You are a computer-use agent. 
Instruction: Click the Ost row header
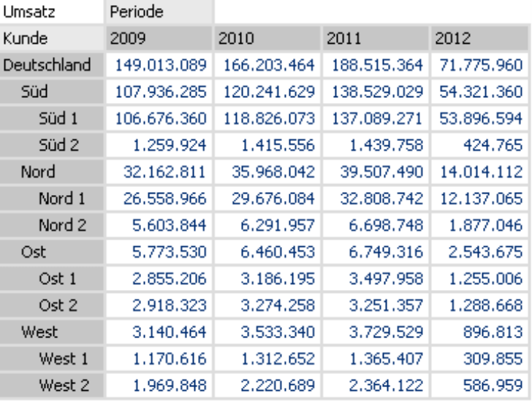(52, 252)
